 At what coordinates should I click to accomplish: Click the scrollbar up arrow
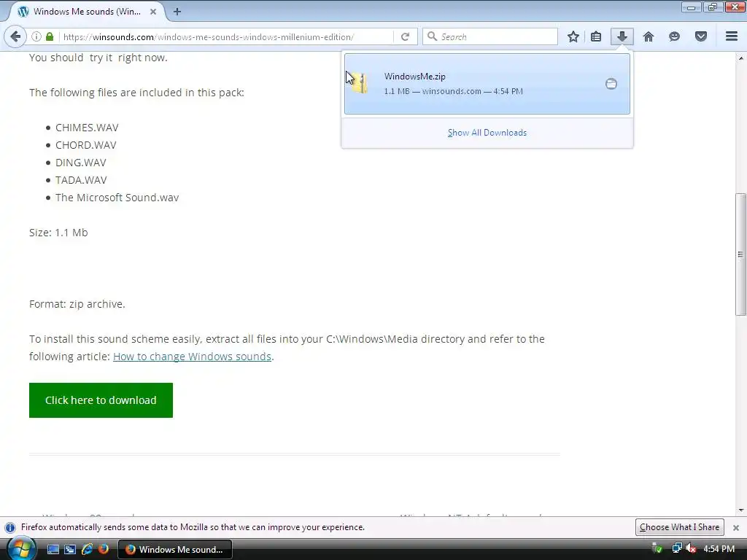tap(740, 58)
